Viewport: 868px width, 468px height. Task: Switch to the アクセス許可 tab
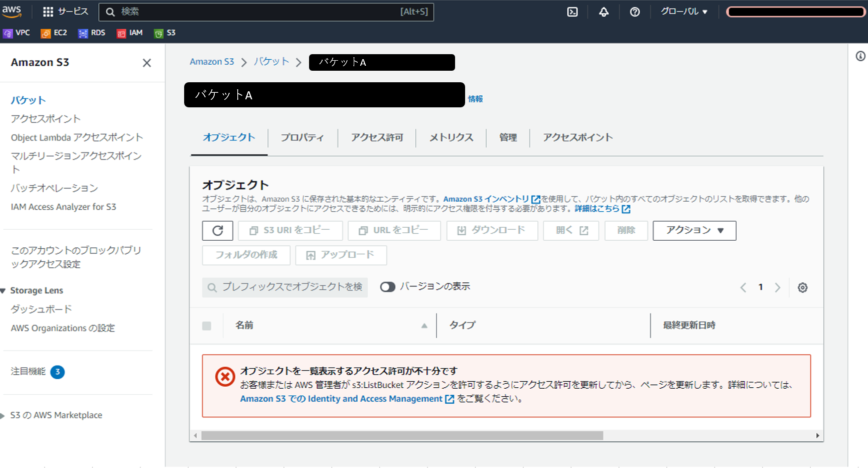click(377, 137)
